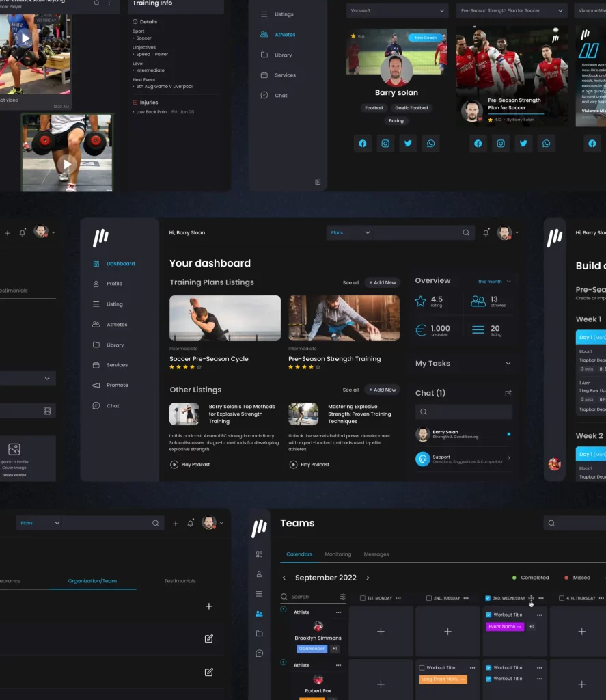This screenshot has width=606, height=700.
Task: Click the filter icon in the Teams athlete search
Action: tap(342, 597)
